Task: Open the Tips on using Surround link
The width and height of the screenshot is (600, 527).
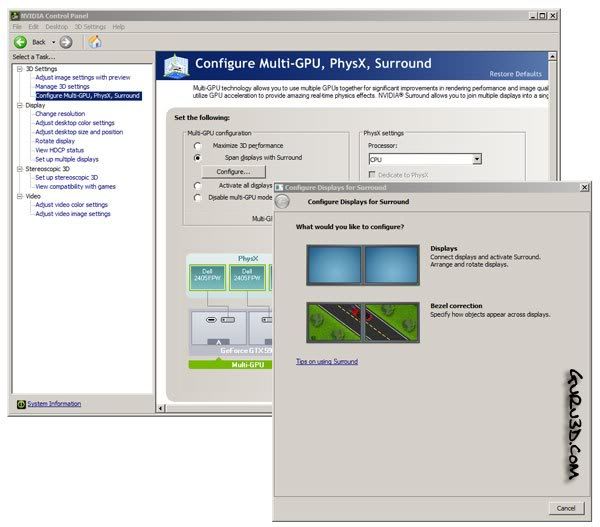Action: pos(326,361)
